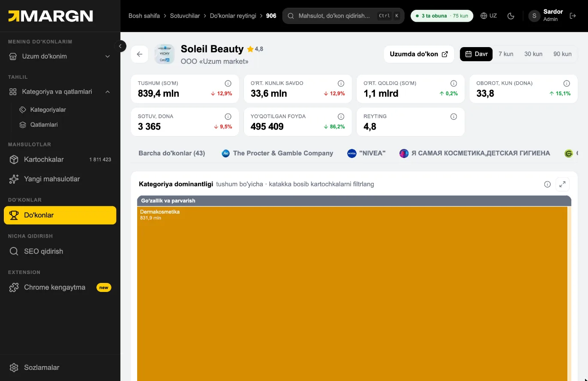Open info icon on Tushum (so'm) card
Image resolution: width=588 pixels, height=381 pixels.
pyautogui.click(x=228, y=83)
